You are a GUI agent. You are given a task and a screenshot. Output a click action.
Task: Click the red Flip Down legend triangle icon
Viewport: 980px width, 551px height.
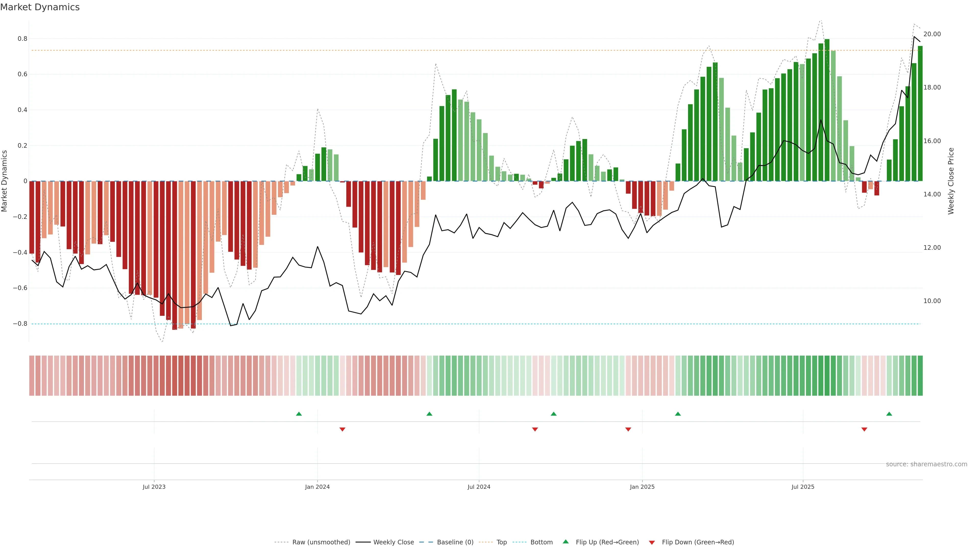pyautogui.click(x=652, y=543)
